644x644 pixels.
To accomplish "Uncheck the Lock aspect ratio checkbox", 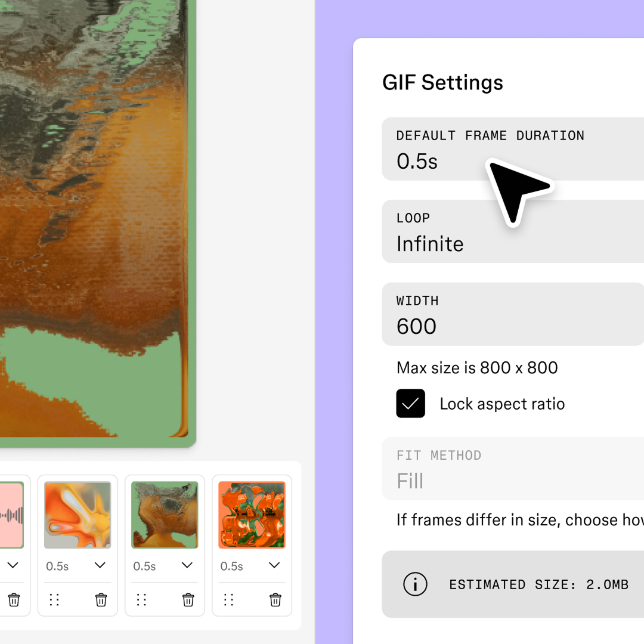I will click(x=410, y=403).
